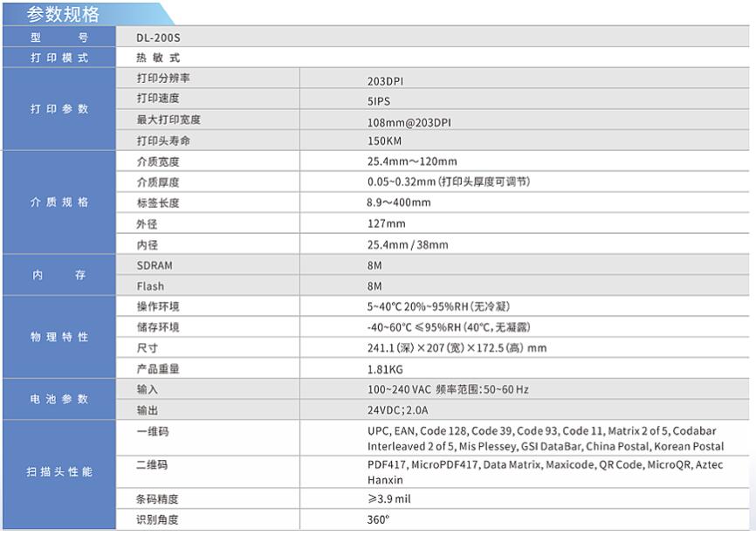Select the Flash 8M value cell
756x535 pixels.
pyautogui.click(x=375, y=285)
